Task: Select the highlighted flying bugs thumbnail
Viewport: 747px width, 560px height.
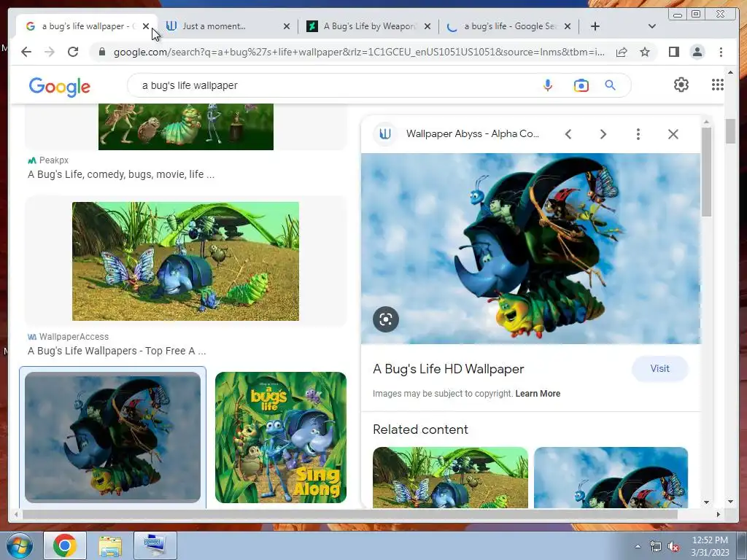Action: 112,437
